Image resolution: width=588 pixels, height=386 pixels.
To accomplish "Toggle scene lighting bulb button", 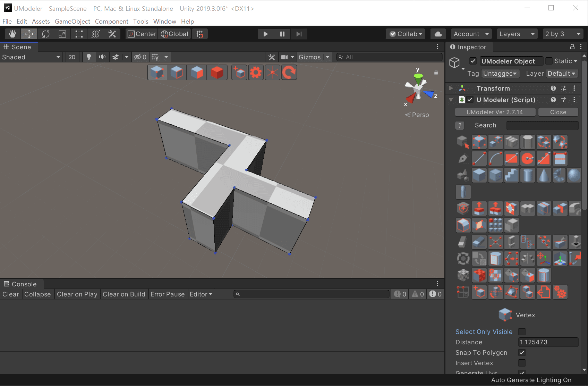I will 89,57.
